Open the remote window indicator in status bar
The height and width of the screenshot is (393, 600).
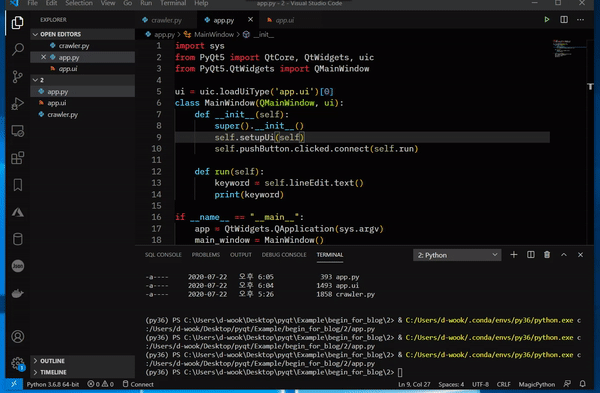point(14,384)
